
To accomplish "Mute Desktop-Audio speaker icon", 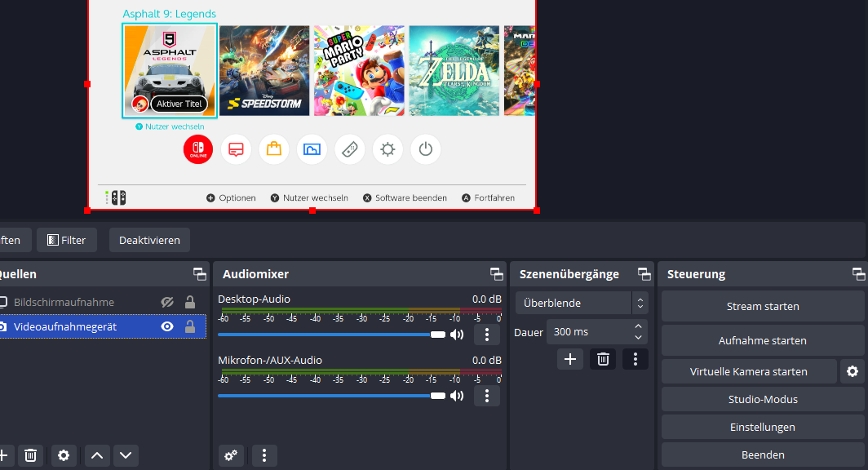I will 457,335.
